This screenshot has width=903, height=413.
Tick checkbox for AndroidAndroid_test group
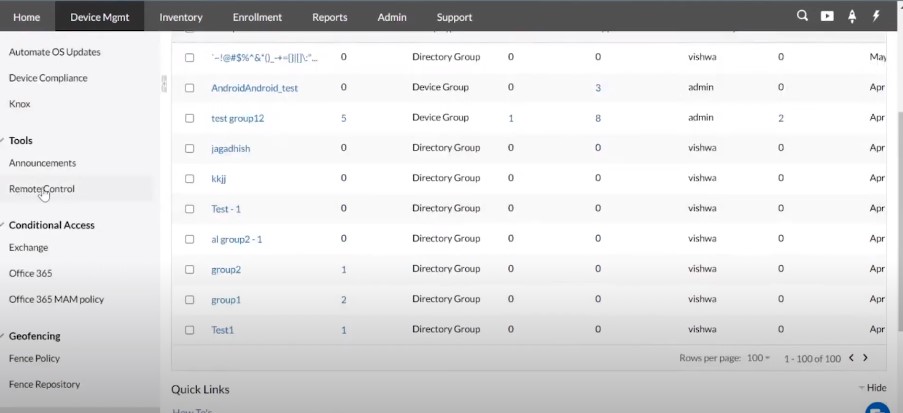189,88
